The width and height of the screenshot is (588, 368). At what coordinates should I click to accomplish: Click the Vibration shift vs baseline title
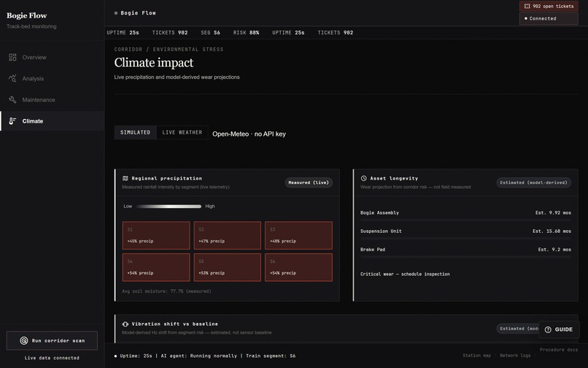(175, 323)
